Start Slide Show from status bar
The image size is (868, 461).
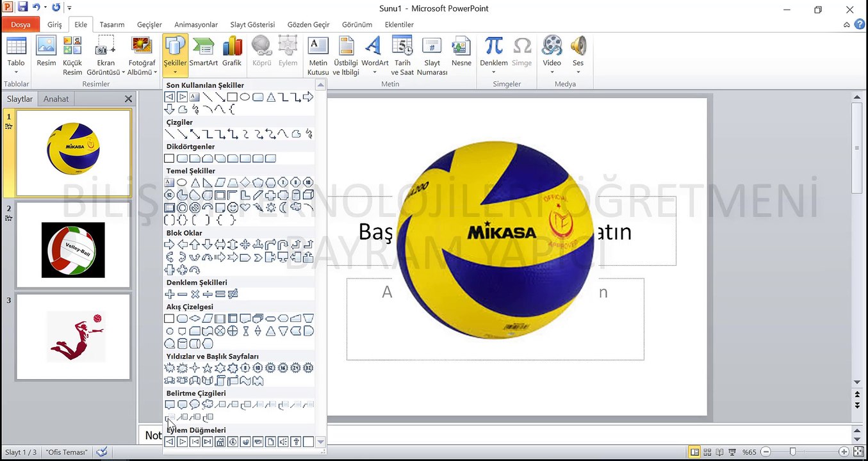(x=732, y=452)
